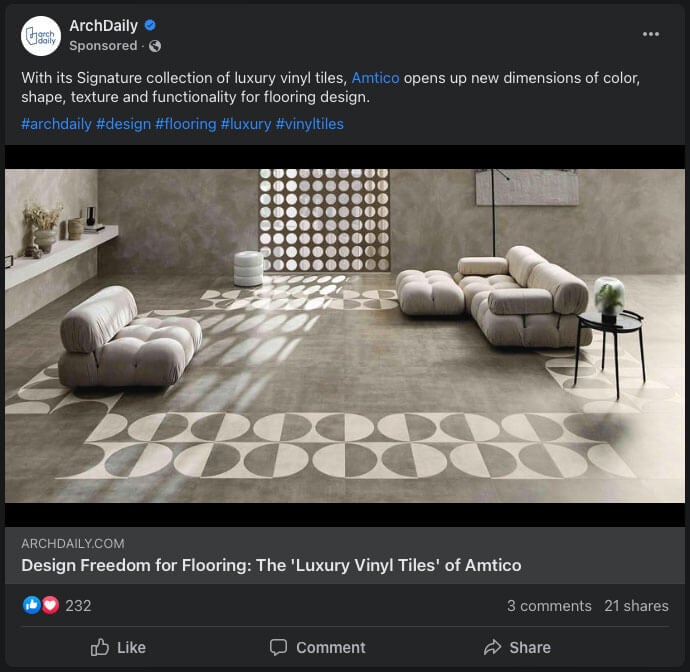Open the 'Design Freedom for Flooring' article headline

tap(271, 565)
